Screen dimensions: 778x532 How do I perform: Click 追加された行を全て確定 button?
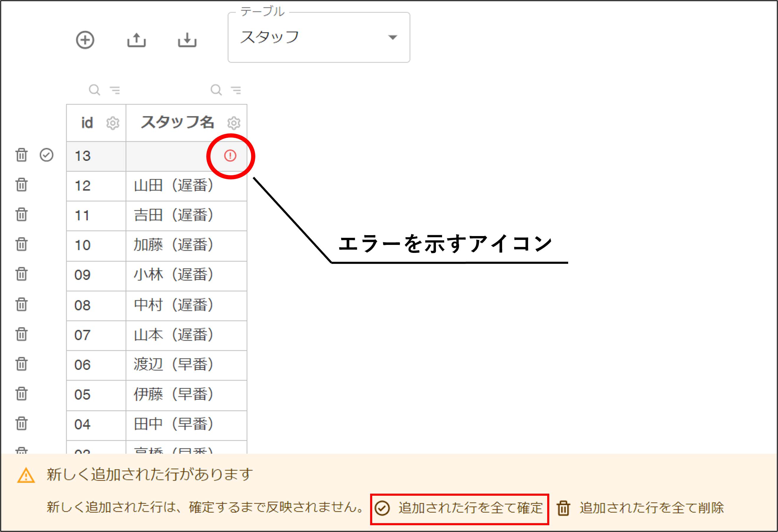[x=459, y=509]
